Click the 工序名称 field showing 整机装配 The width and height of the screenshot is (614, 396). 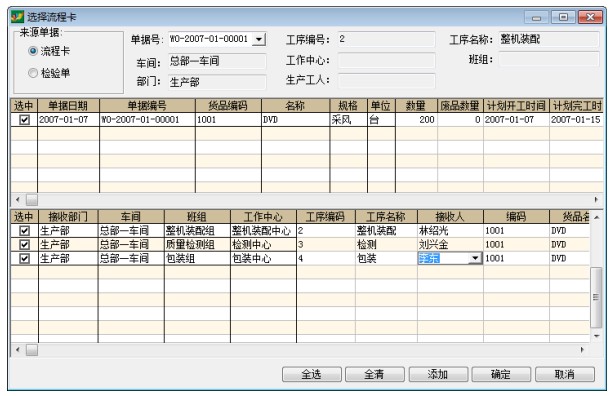(549, 39)
